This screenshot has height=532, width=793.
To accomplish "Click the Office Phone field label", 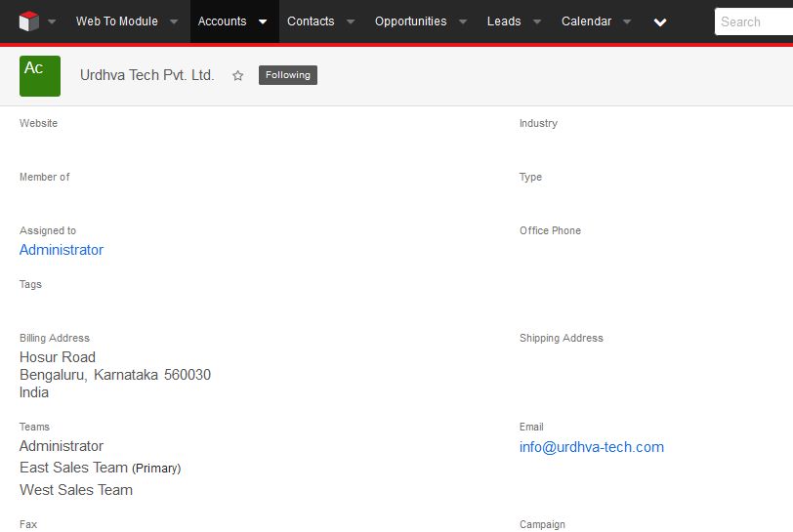I will 550,230.
